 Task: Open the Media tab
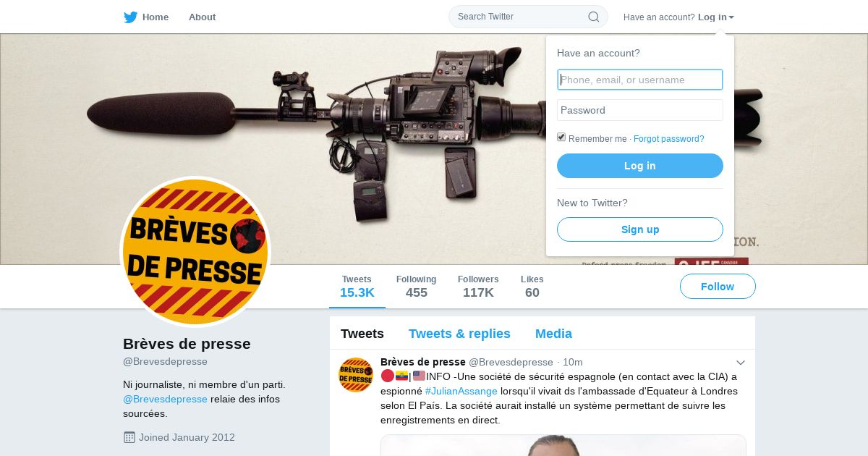(553, 334)
